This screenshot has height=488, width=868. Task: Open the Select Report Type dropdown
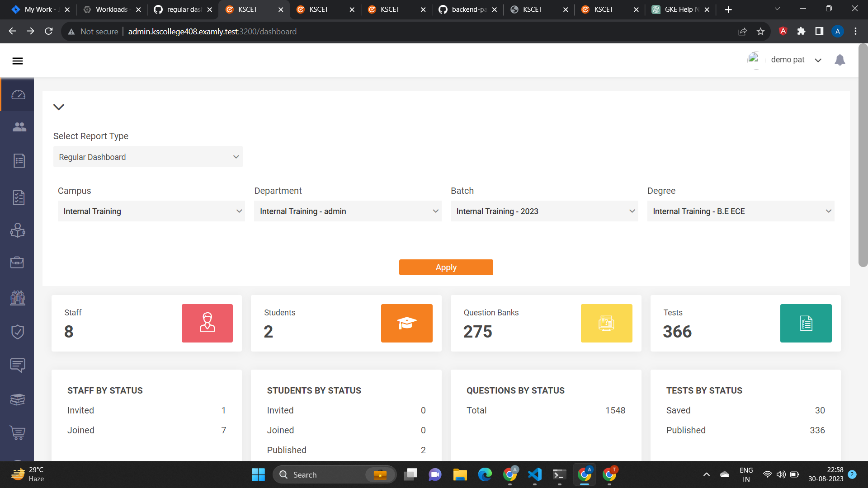point(148,157)
